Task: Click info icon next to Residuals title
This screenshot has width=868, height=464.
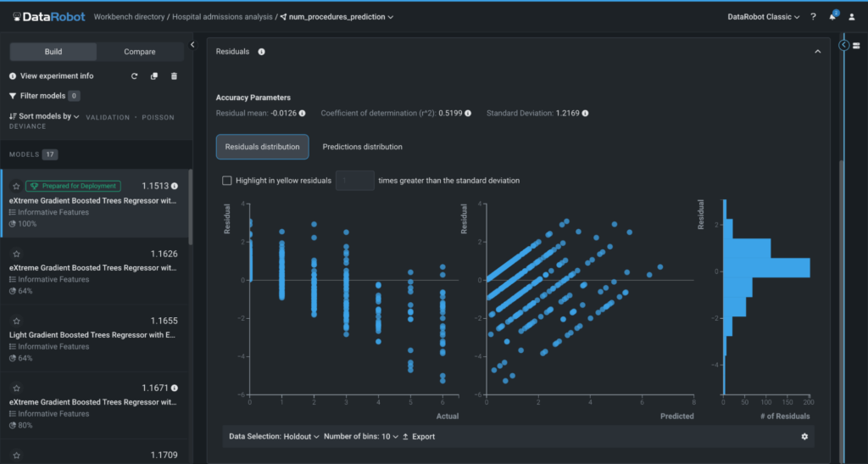Action: pos(261,52)
